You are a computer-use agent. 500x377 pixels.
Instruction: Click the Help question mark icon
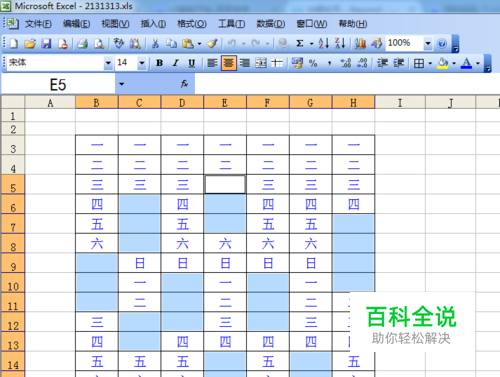point(442,43)
